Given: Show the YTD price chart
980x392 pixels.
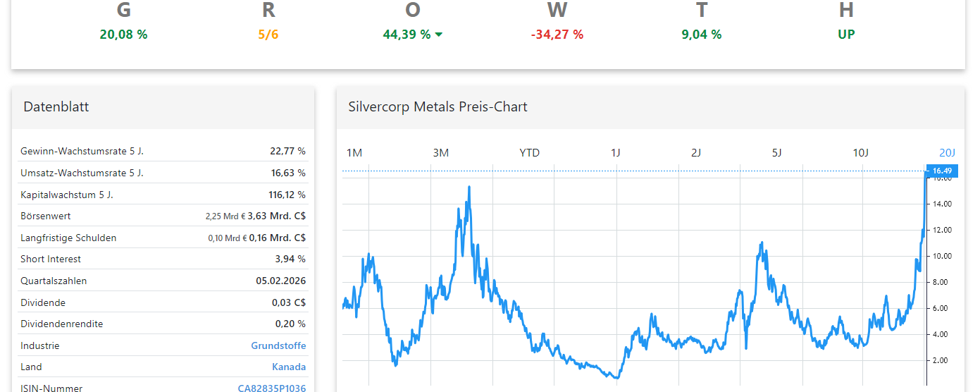Looking at the screenshot, I should 529,153.
